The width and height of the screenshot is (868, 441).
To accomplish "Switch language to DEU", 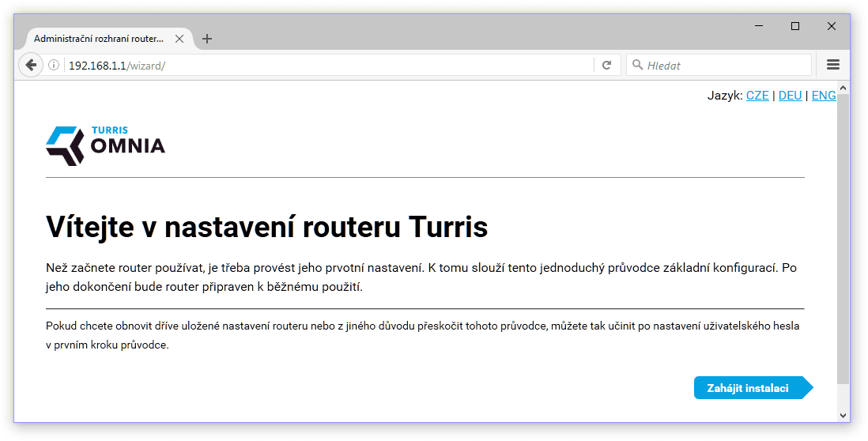I will [790, 95].
